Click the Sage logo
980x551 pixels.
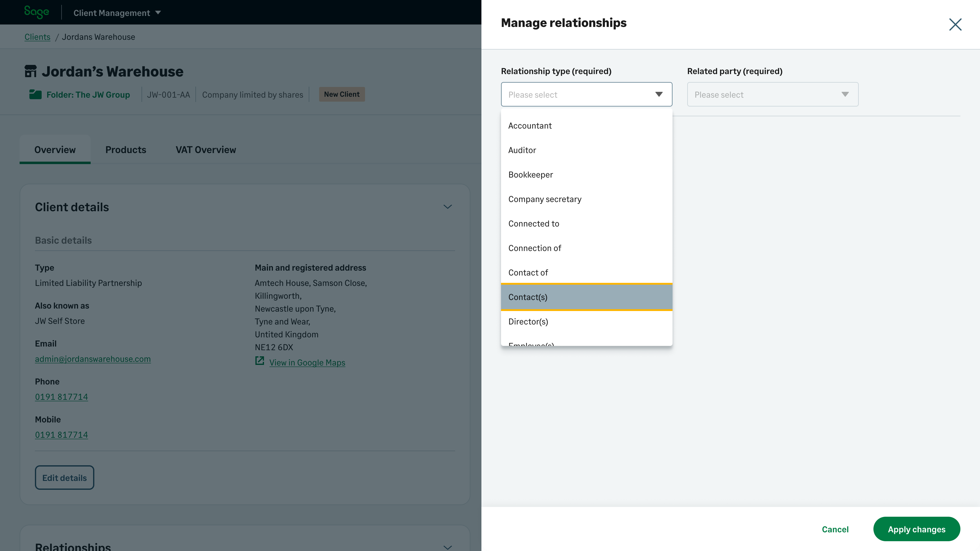pos(36,12)
